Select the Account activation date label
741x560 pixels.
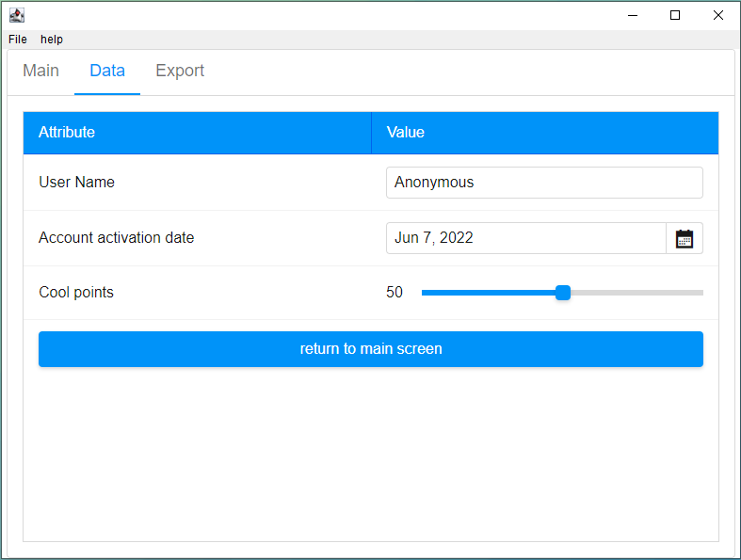(x=116, y=238)
